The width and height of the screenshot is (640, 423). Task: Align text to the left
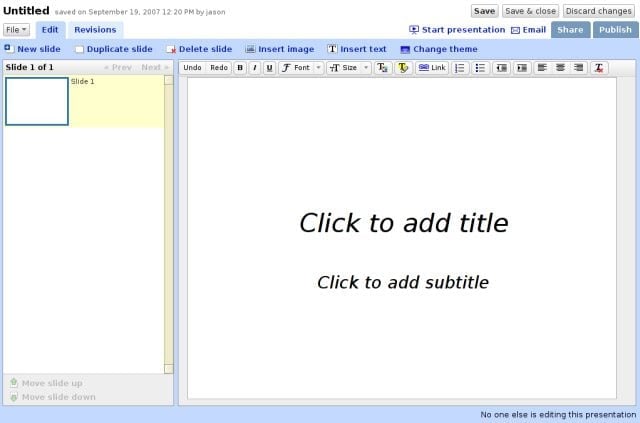[x=542, y=68]
